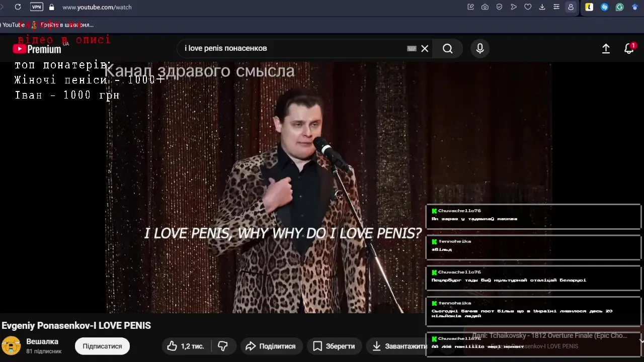Subscribe with the Підписатися button
The width and height of the screenshot is (644, 362).
tap(102, 346)
